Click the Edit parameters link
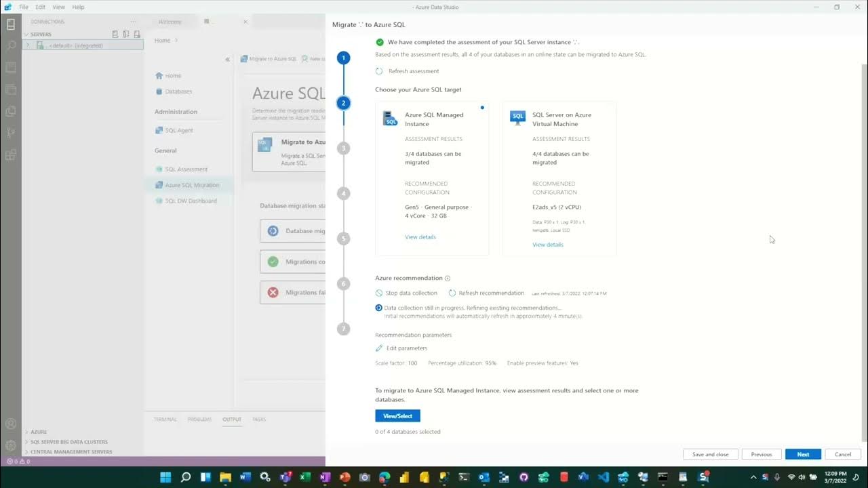 (x=407, y=348)
